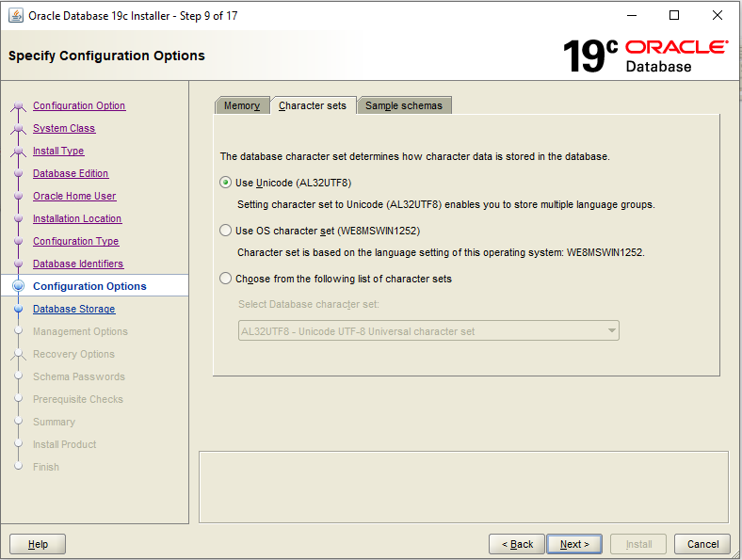Choose from the following list radio option
This screenshot has height=560, width=742.
(225, 279)
